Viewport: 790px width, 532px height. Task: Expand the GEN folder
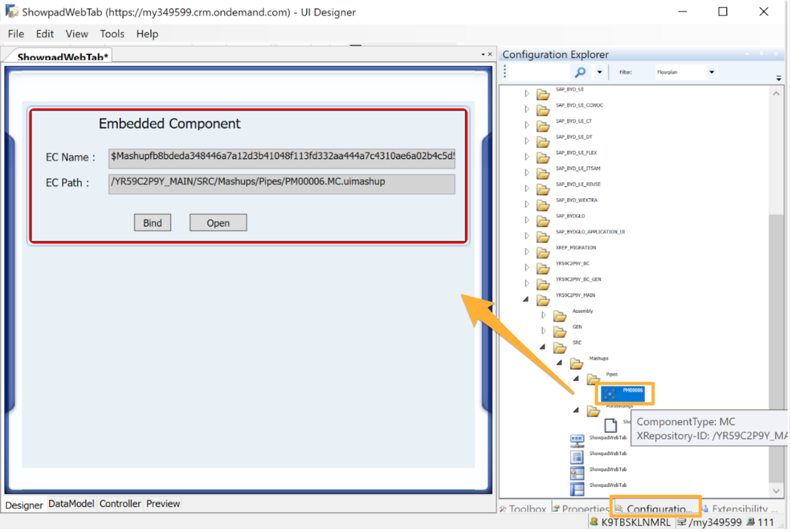[543, 331]
